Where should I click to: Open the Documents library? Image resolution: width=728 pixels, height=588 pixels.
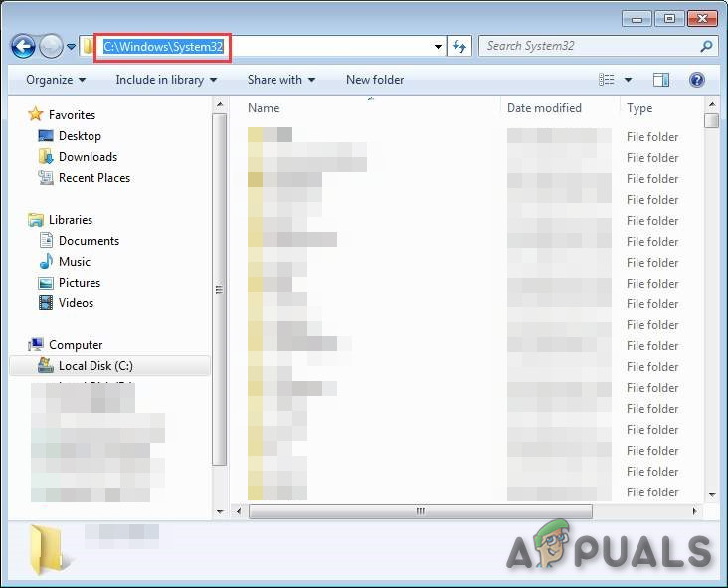point(89,241)
